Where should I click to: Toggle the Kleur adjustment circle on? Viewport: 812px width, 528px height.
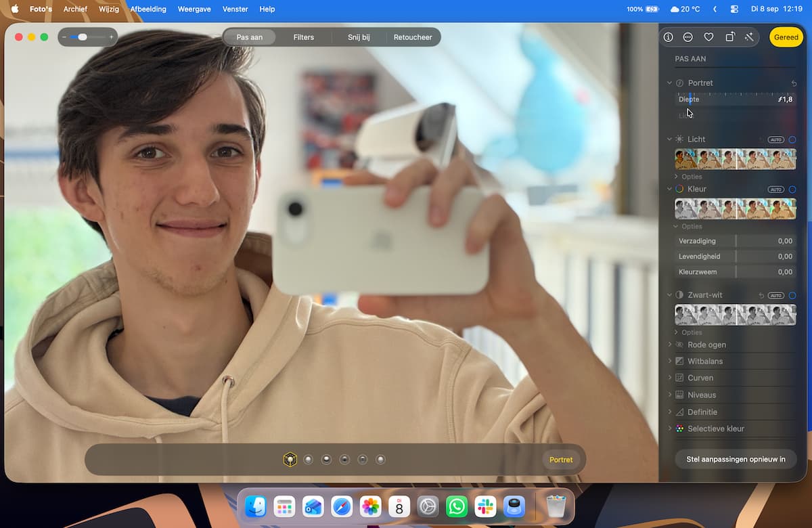(x=792, y=190)
